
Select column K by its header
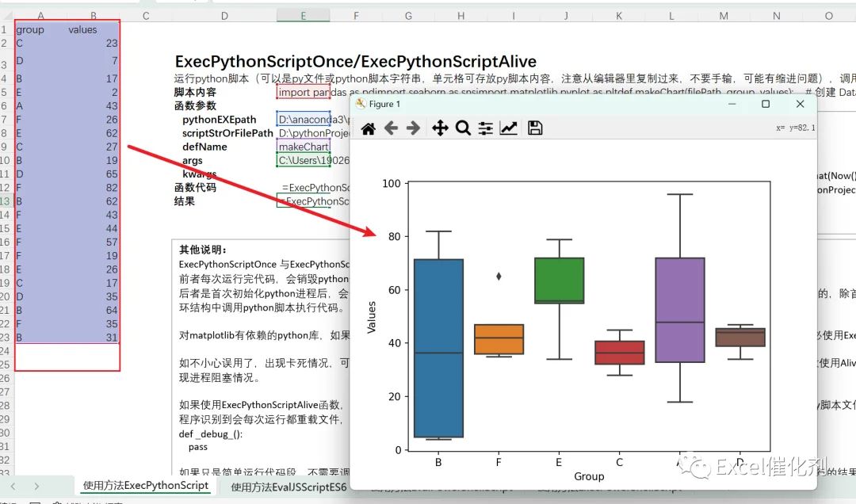(x=618, y=16)
